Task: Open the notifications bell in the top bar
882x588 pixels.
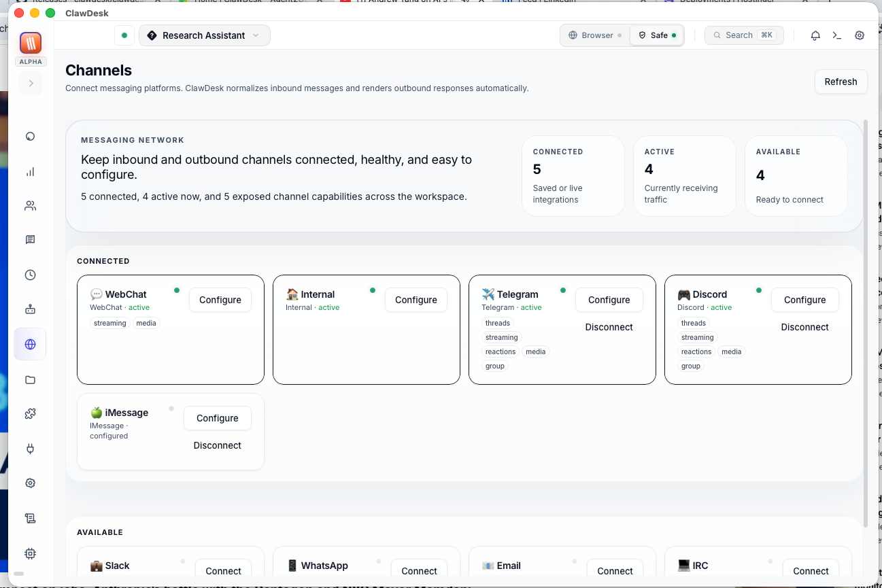Action: (x=815, y=35)
